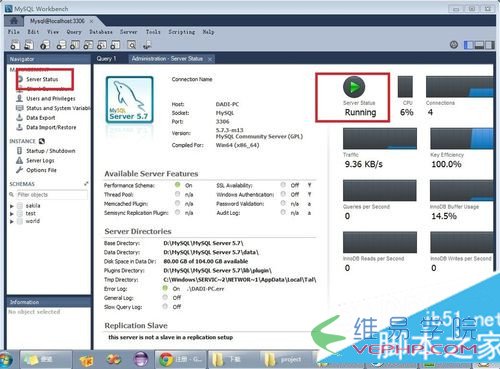Viewport: 500px width, 369px height.
Task: Reconnect to DBMS toolbar icon
Action: pyautogui.click(x=147, y=45)
